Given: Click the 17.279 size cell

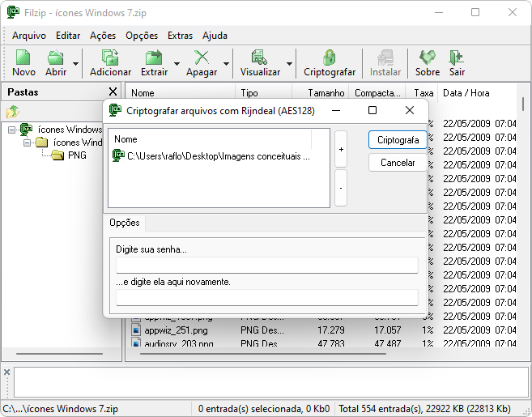Looking at the screenshot, I should pos(331,330).
